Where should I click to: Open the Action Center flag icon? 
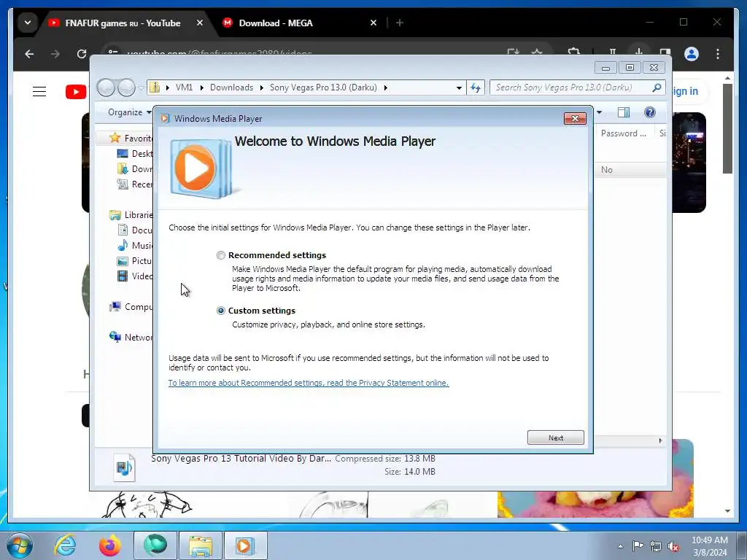pos(638,546)
